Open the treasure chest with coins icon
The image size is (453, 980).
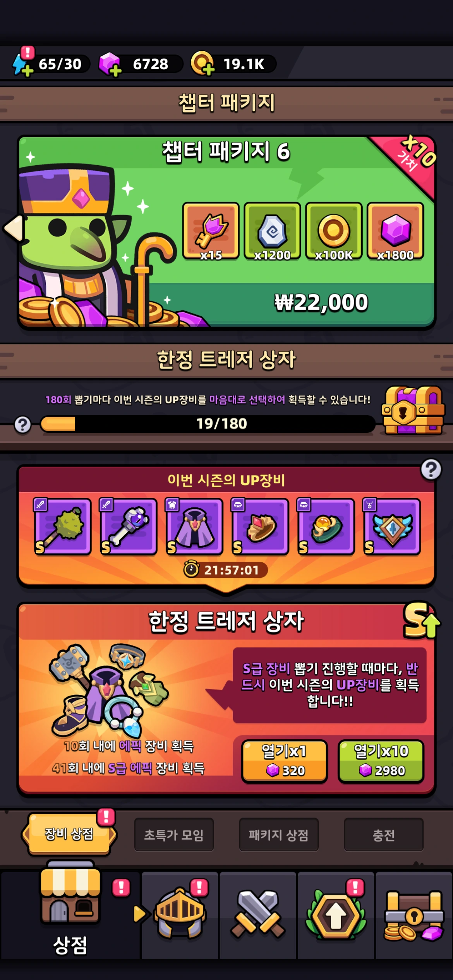[414, 916]
